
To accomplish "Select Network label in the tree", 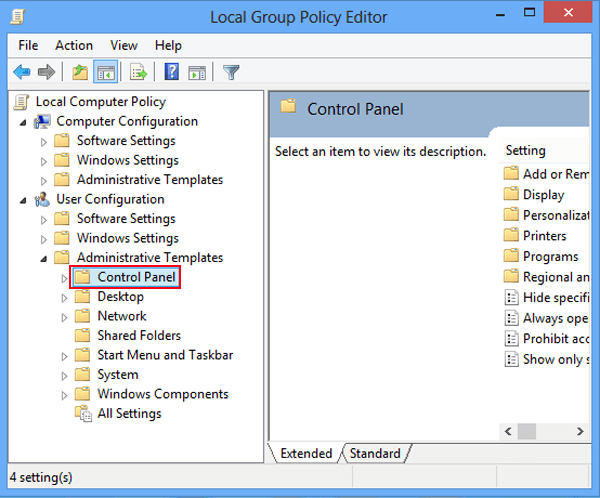I will point(122,316).
